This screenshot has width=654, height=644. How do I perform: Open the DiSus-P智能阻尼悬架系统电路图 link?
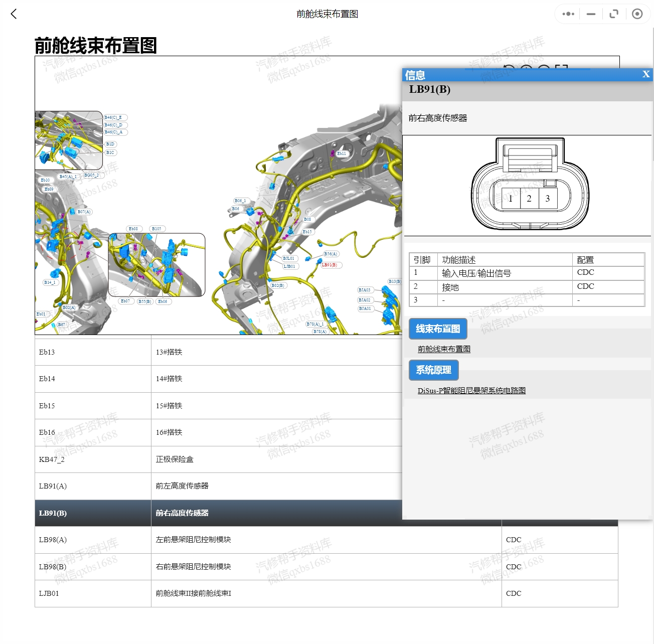coord(471,390)
